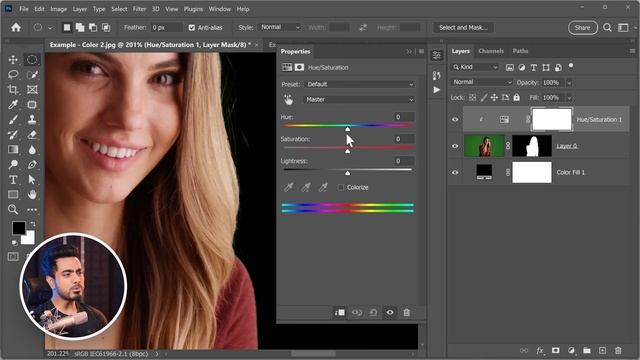This screenshot has width=640, height=360.
Task: Open the Image menu
Action: pos(58,9)
